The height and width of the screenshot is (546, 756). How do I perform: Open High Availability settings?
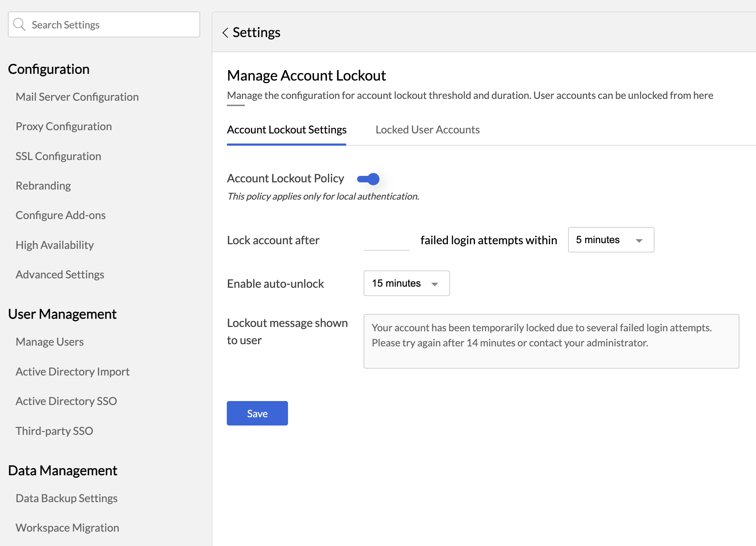[x=55, y=245]
